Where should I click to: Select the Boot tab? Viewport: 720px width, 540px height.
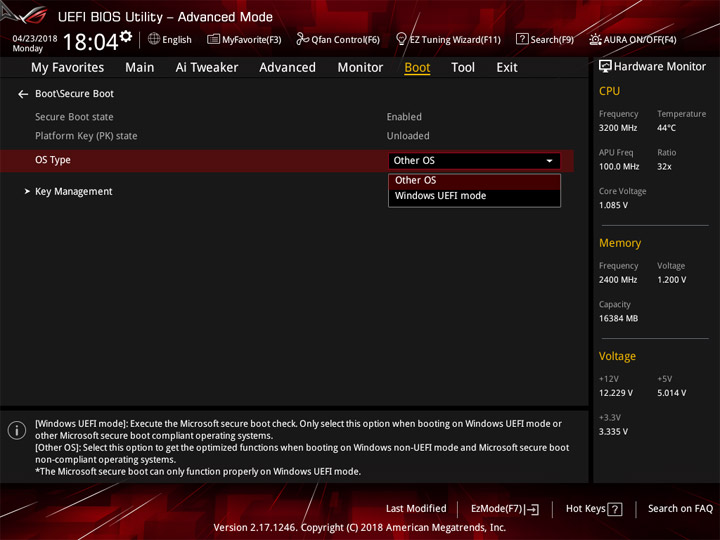pyautogui.click(x=417, y=68)
